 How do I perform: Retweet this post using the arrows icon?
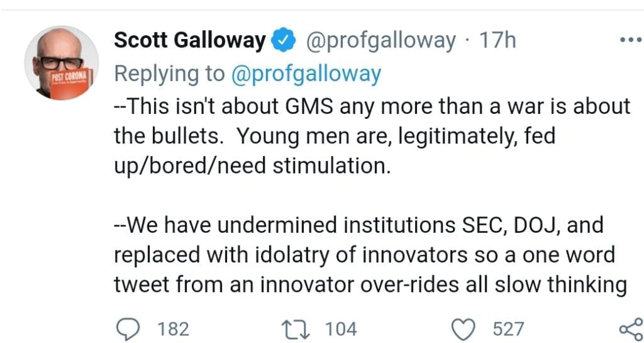[296, 329]
